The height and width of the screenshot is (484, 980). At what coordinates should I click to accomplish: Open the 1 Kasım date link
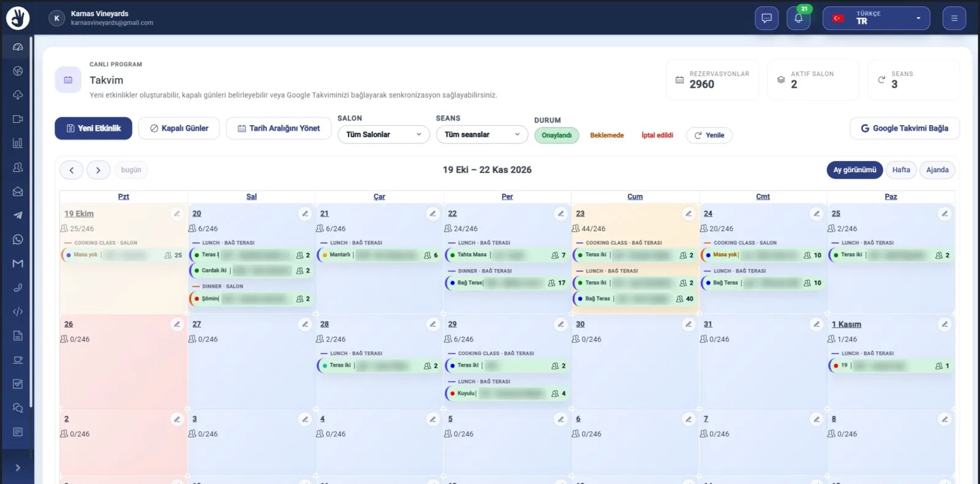[x=846, y=324]
